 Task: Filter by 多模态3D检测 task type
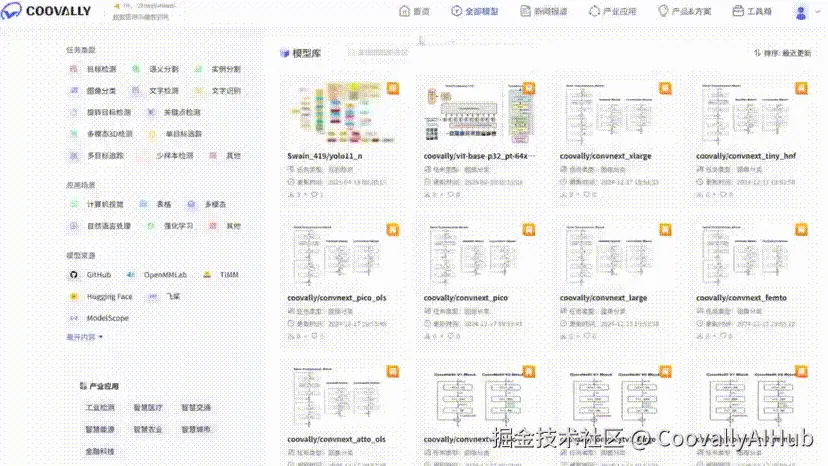click(101, 134)
